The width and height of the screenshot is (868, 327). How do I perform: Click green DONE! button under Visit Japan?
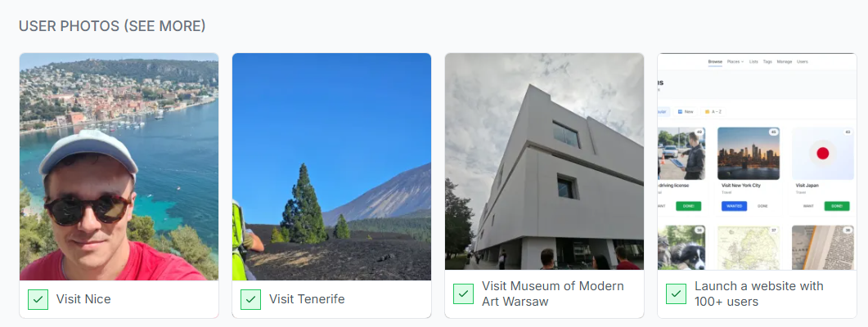tap(836, 206)
